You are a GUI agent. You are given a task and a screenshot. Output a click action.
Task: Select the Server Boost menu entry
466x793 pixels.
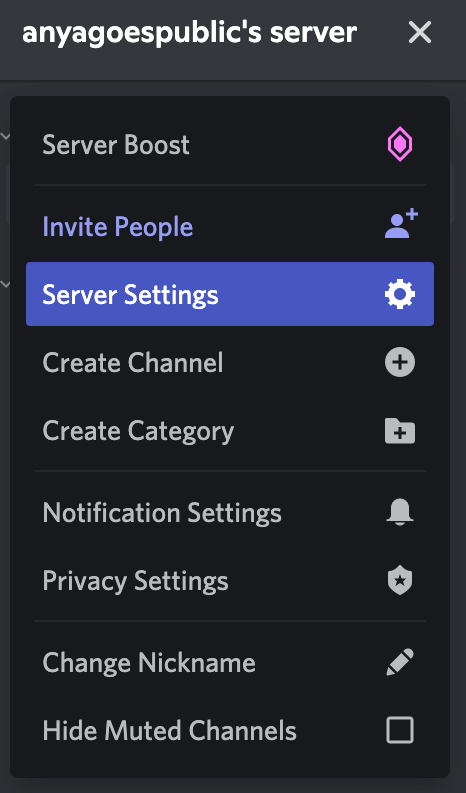(230, 145)
